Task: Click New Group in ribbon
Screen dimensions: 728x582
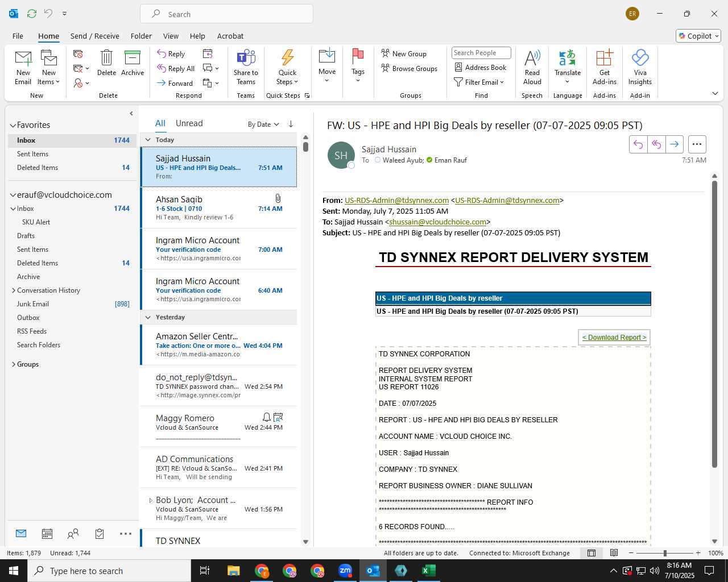Action: pyautogui.click(x=404, y=53)
